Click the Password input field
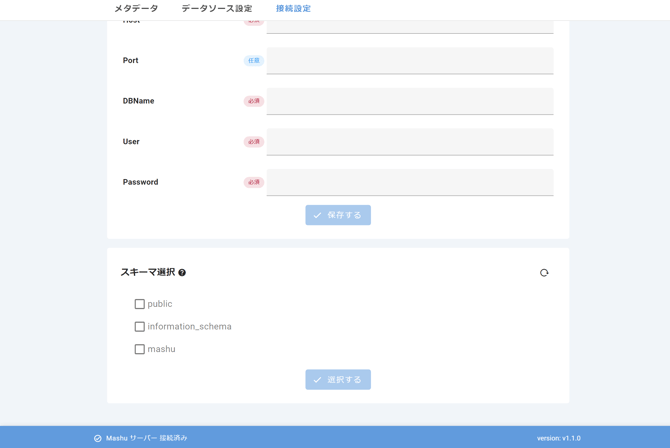670x448 pixels. [x=409, y=182]
